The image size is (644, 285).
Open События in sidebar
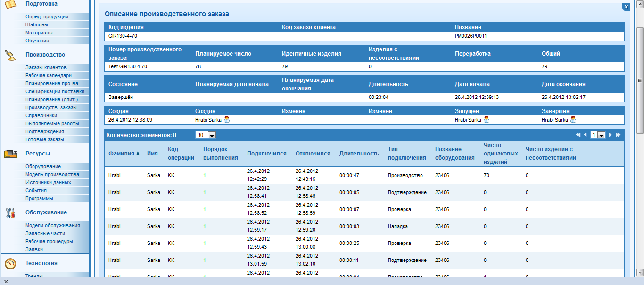point(36,190)
